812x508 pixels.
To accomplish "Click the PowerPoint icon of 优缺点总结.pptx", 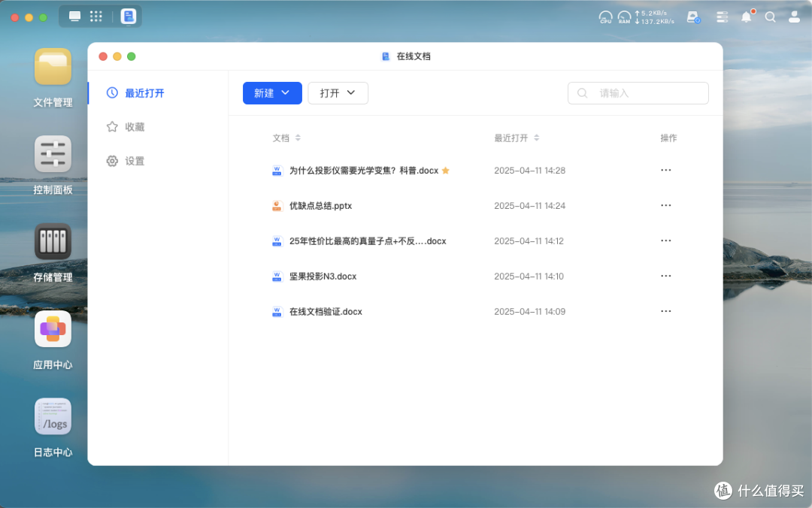I will point(277,206).
